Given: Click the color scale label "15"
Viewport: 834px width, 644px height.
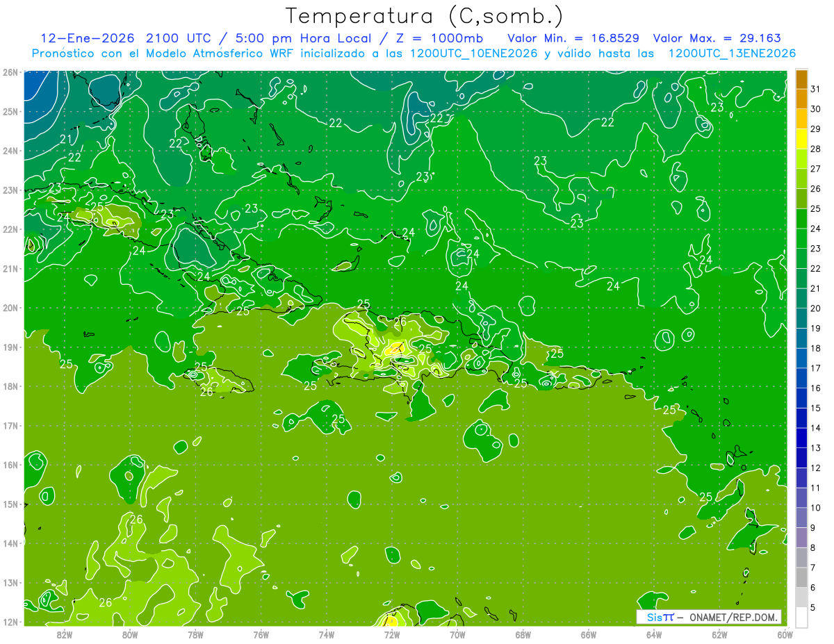Looking at the screenshot, I should click(816, 408).
